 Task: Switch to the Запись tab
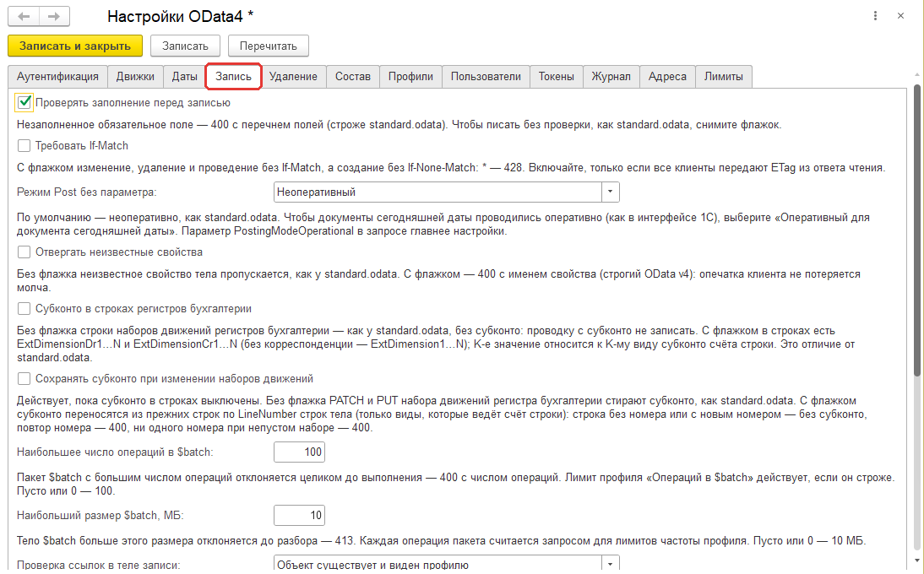pos(233,77)
